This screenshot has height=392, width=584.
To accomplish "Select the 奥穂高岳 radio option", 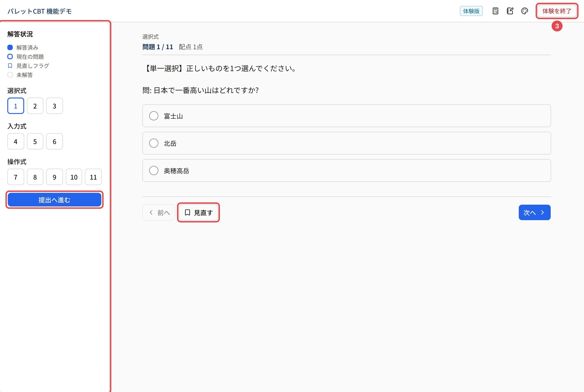I will coord(347,170).
